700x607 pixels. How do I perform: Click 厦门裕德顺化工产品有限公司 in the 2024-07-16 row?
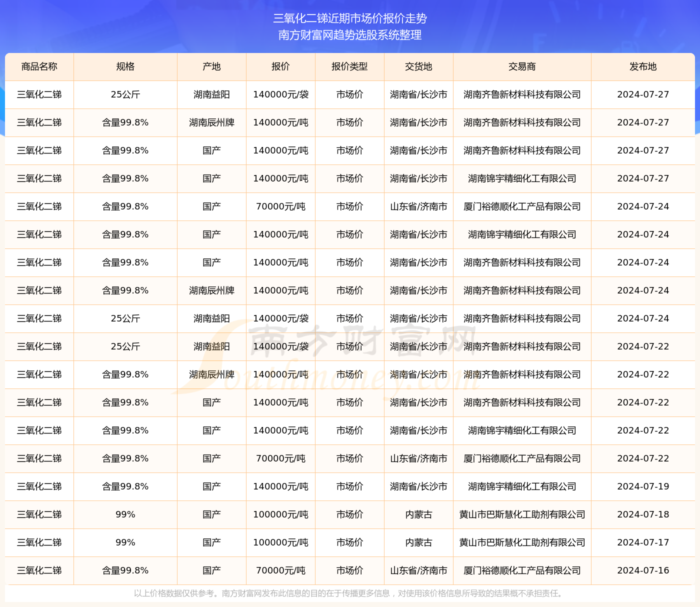tap(522, 570)
